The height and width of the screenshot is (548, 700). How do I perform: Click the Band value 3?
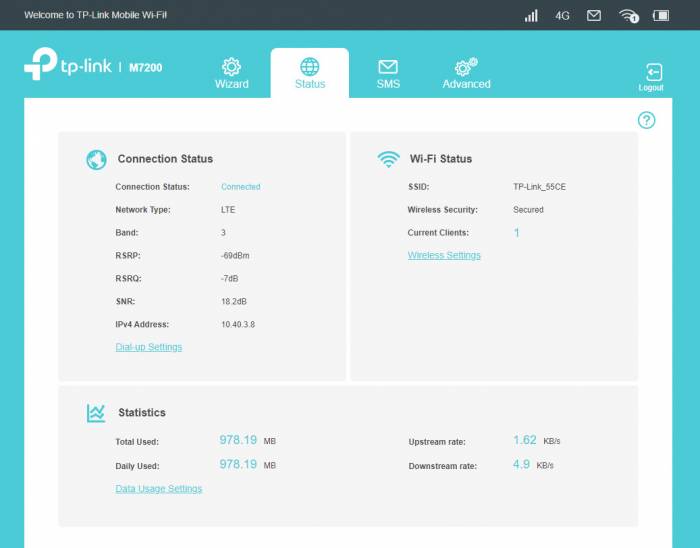point(223,232)
